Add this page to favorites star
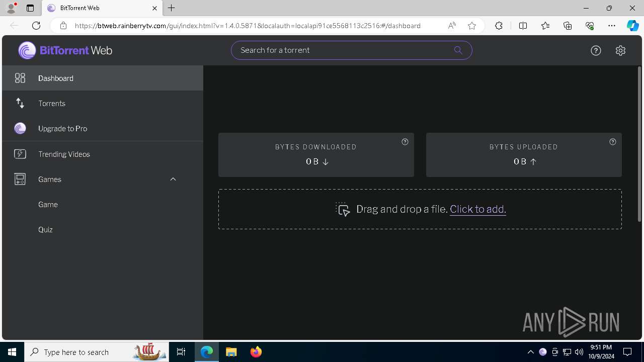644x362 pixels. tap(472, 26)
